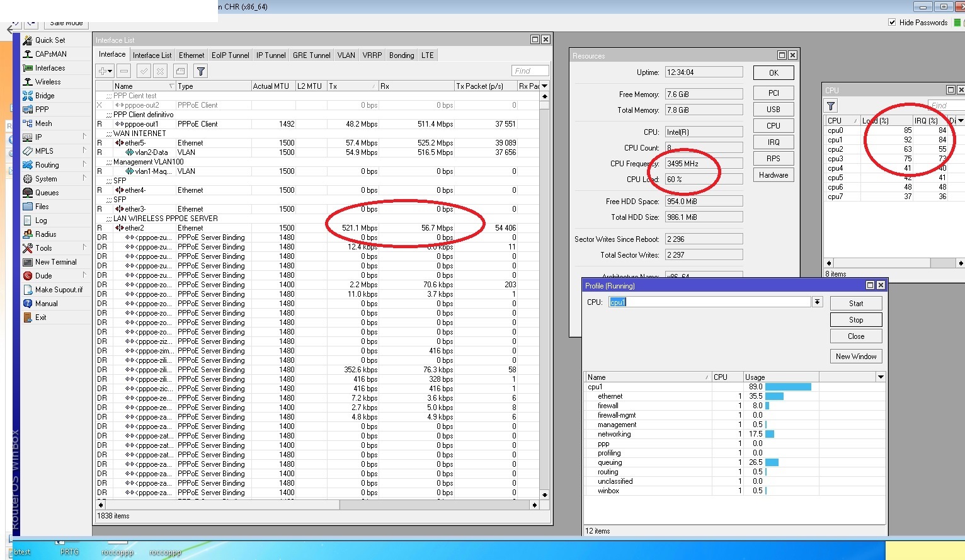965x560 pixels.
Task: Expand the Dude submenu arrow
Action: [84, 275]
